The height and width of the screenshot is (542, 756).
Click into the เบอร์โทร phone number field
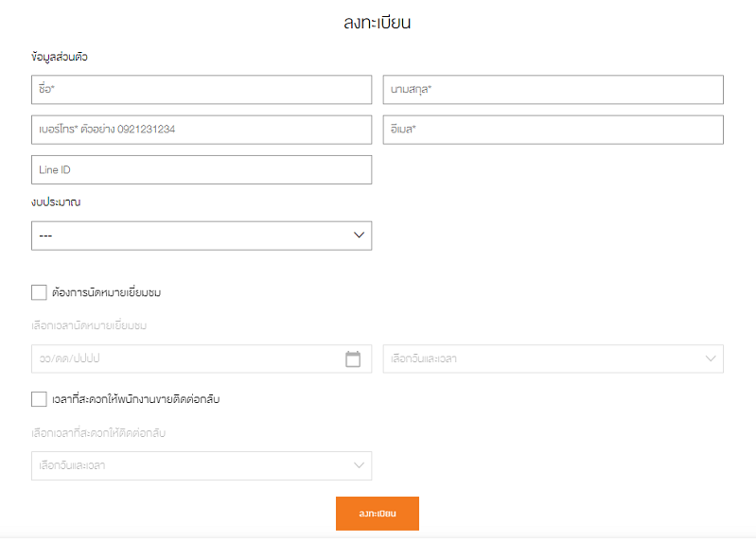[x=201, y=130]
